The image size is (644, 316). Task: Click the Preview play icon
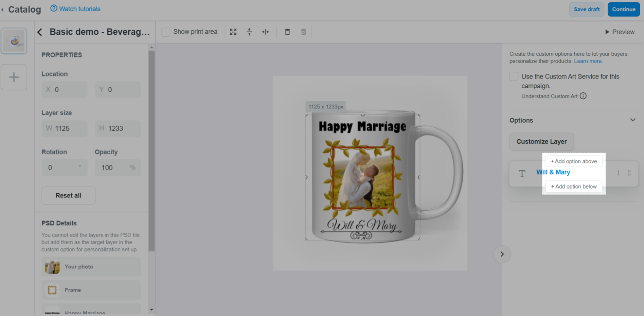tap(607, 32)
